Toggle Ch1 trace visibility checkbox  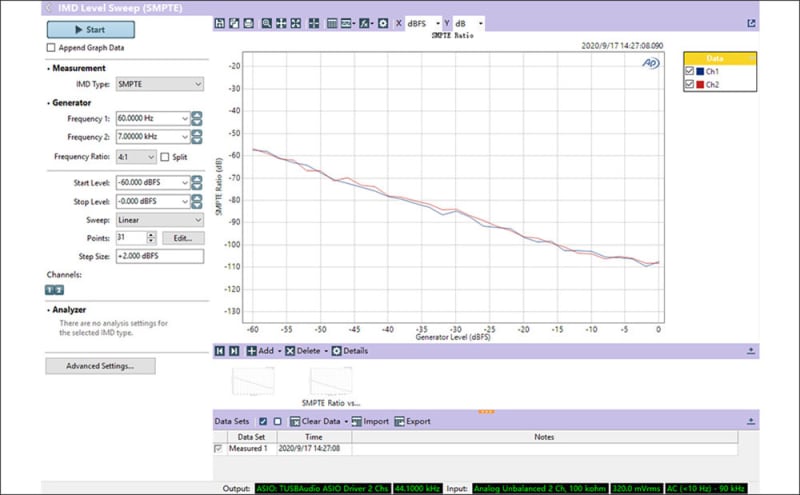pos(689,71)
